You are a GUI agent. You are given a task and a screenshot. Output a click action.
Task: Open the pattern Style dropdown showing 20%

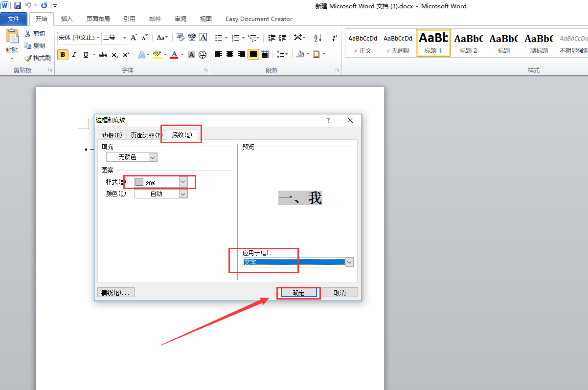click(183, 182)
